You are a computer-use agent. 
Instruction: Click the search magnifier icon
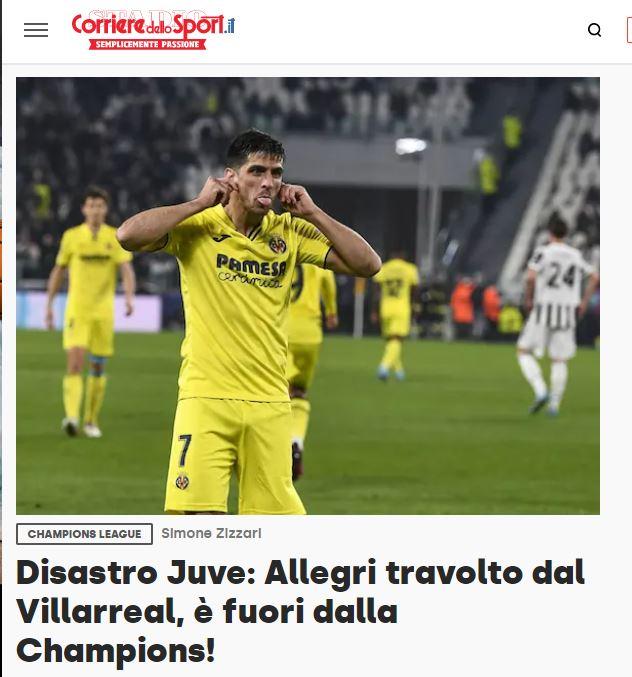coord(594,30)
